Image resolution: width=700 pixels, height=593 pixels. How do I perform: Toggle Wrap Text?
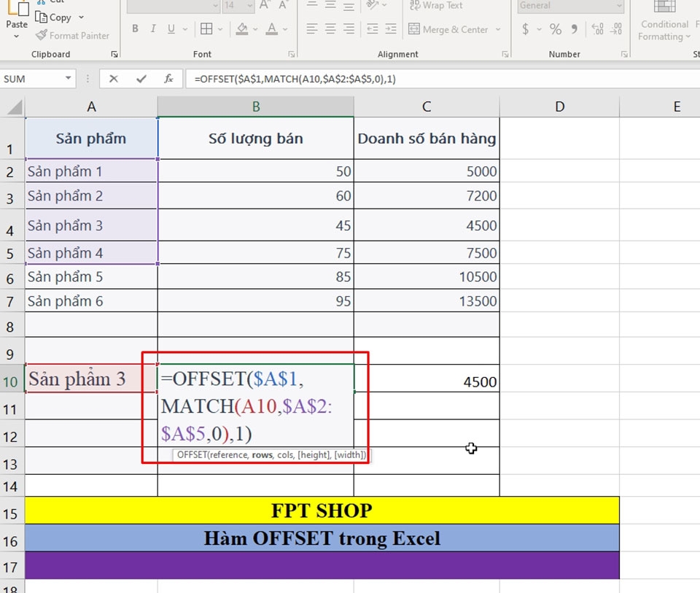point(436,5)
